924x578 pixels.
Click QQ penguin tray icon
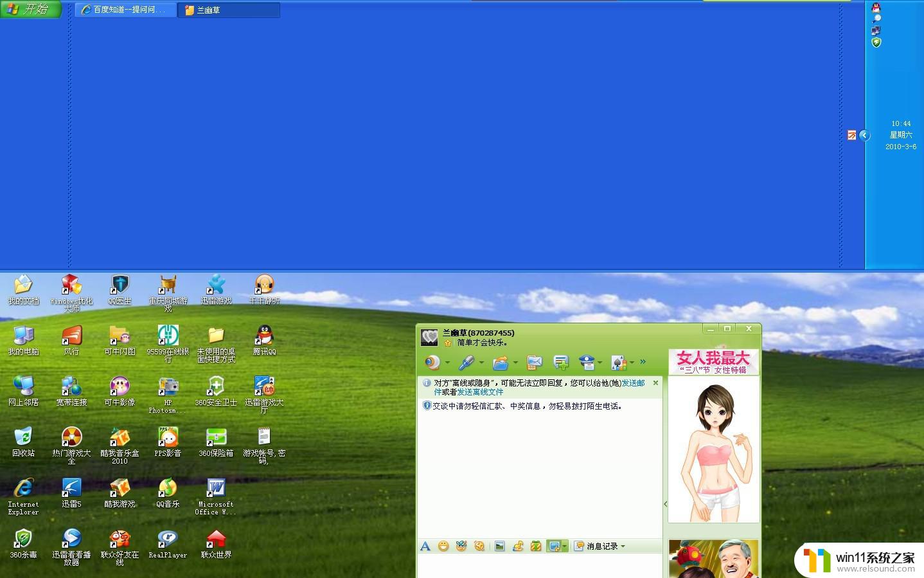click(876, 8)
